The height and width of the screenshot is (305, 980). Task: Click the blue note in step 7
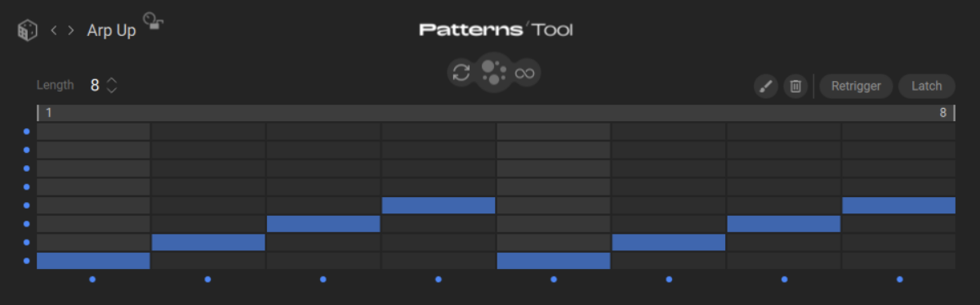coord(784,224)
